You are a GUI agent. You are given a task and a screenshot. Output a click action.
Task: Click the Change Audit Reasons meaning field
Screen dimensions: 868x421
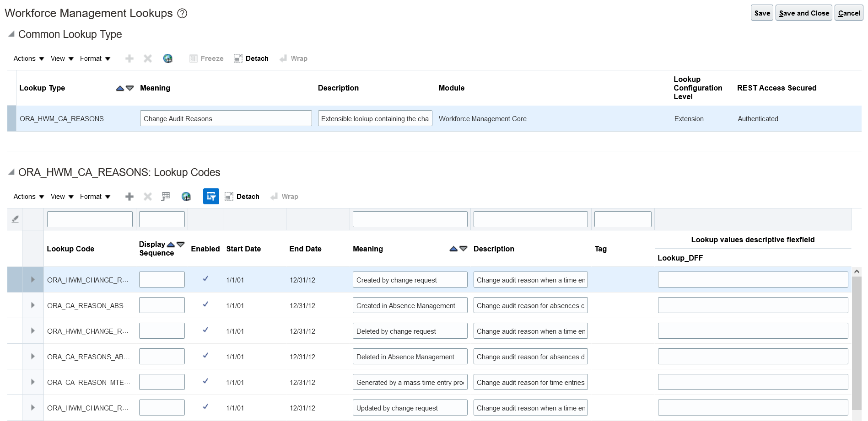click(226, 118)
